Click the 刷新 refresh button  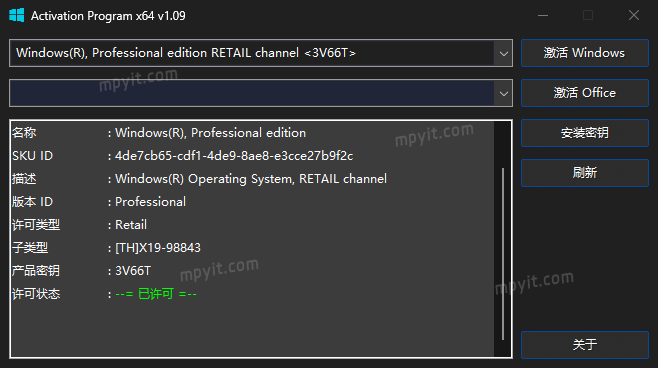tap(585, 172)
